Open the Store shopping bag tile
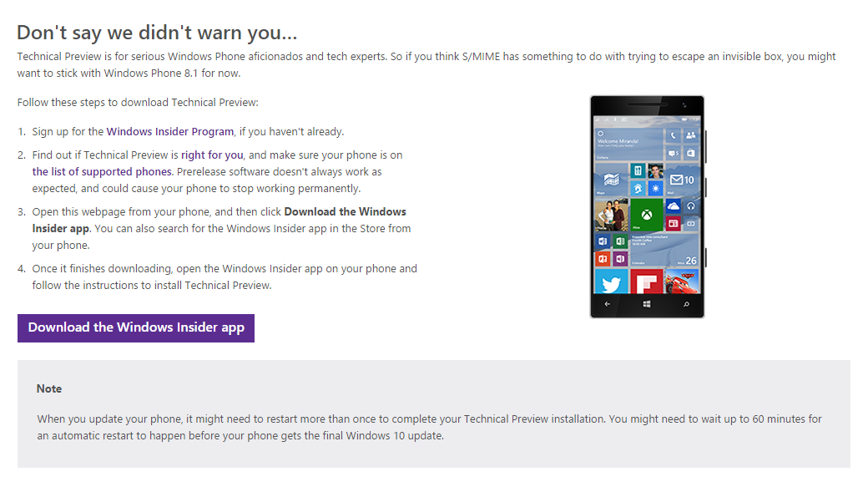The width and height of the screenshot is (868, 482). coord(691,153)
